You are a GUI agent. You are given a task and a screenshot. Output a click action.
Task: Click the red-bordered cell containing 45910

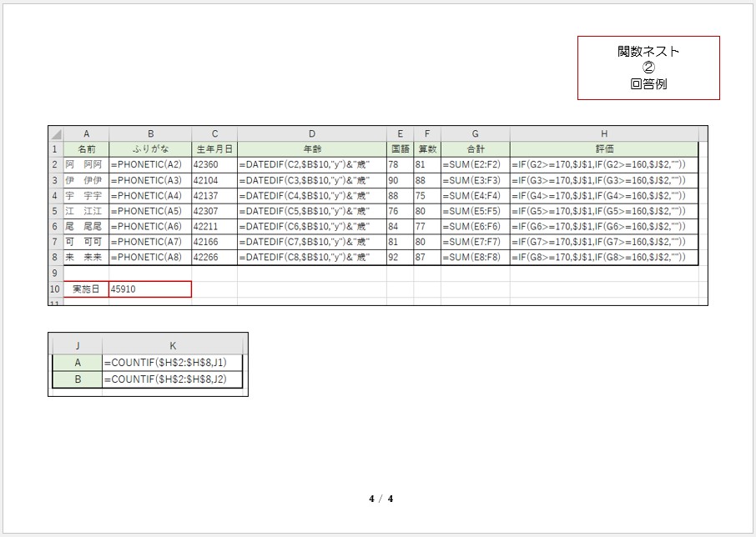pyautogui.click(x=150, y=289)
